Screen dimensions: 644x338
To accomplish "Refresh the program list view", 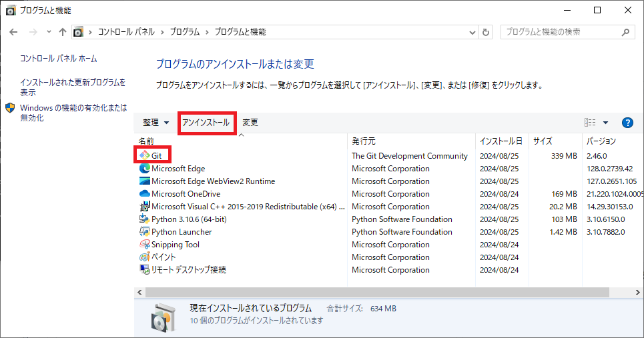I will click(x=486, y=32).
